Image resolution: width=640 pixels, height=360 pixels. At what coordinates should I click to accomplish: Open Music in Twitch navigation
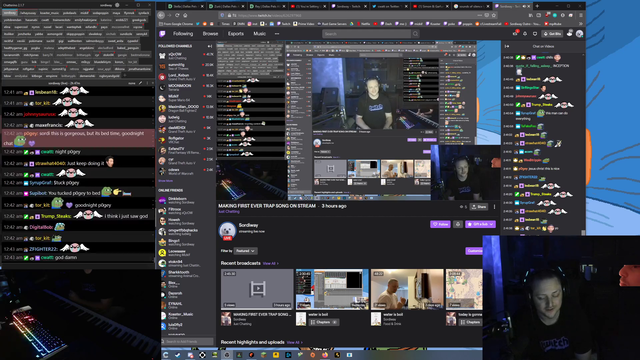point(260,34)
